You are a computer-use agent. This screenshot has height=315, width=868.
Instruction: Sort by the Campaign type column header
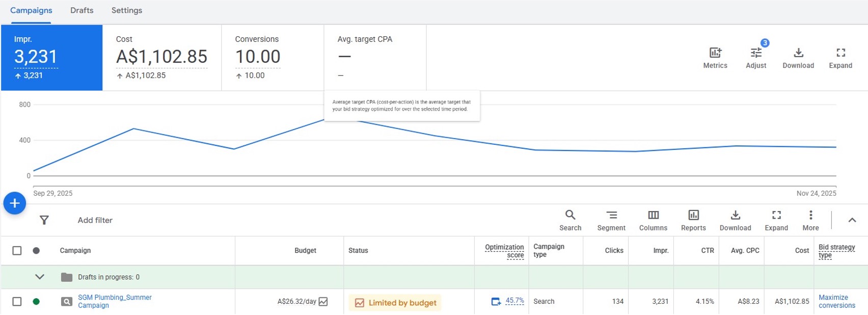tap(549, 251)
